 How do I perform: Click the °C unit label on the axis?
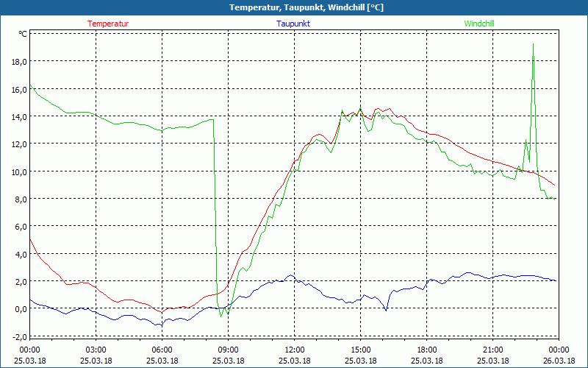click(x=23, y=34)
